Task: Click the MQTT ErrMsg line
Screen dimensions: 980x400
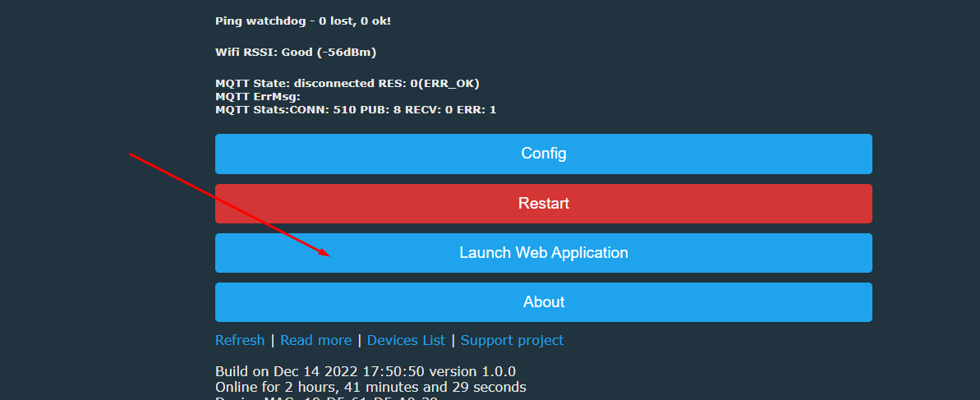Action: click(258, 96)
